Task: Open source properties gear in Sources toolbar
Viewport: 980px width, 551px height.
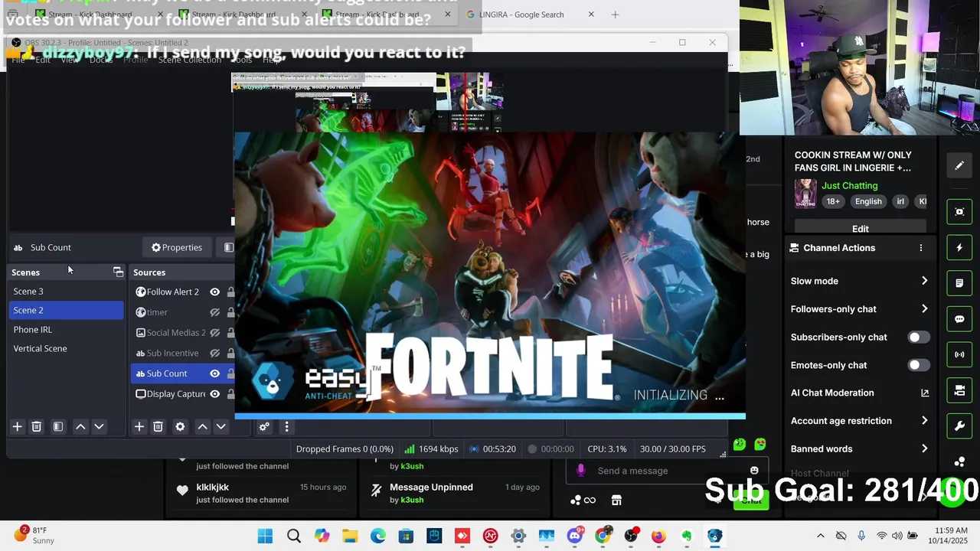Action: coord(180,427)
